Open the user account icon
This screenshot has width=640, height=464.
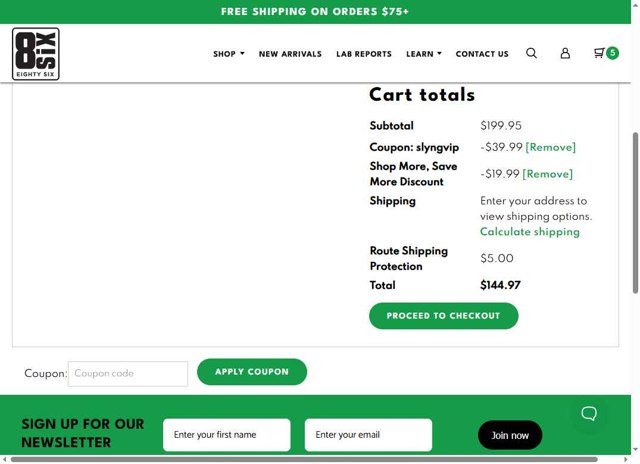[x=565, y=53]
